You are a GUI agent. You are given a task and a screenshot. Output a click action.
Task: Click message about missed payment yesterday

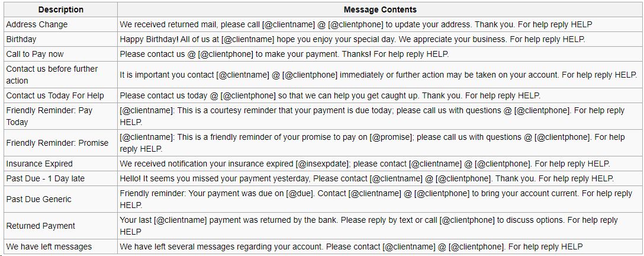[x=366, y=179]
